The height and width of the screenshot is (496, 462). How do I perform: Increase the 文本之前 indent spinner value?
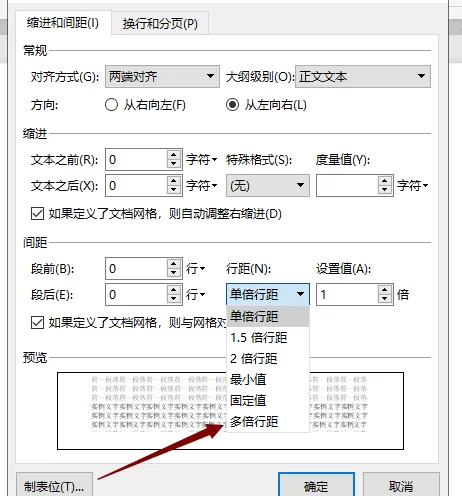173,155
